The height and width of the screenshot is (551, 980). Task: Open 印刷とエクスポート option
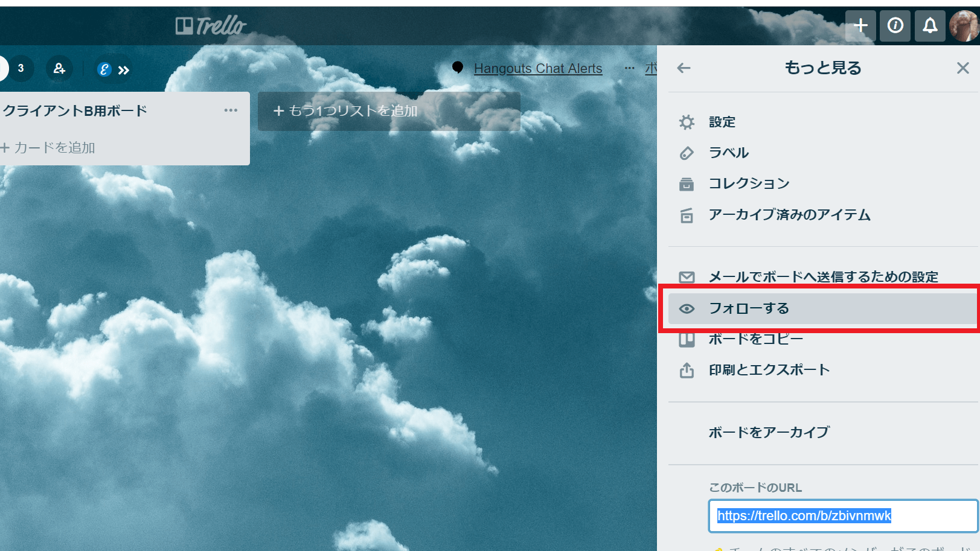point(769,370)
